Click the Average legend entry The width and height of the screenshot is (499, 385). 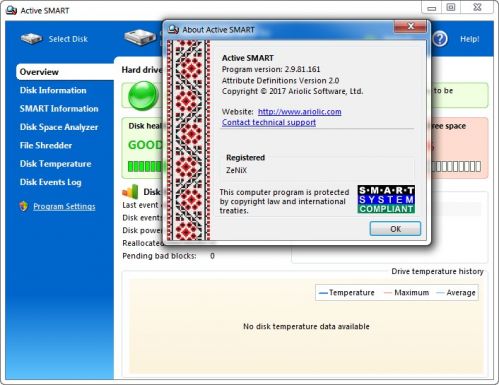(456, 293)
